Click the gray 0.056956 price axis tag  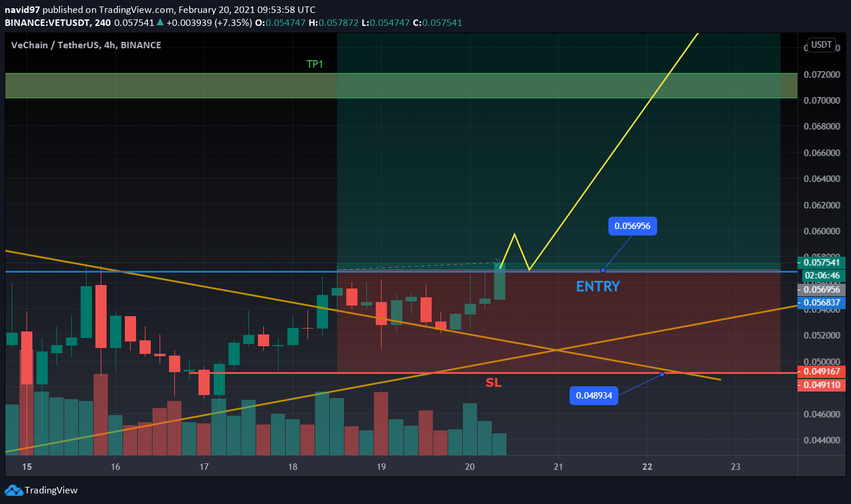(x=822, y=289)
